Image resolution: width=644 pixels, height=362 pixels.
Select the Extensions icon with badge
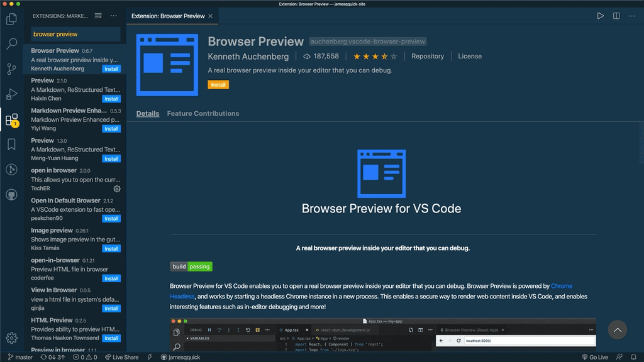11,120
